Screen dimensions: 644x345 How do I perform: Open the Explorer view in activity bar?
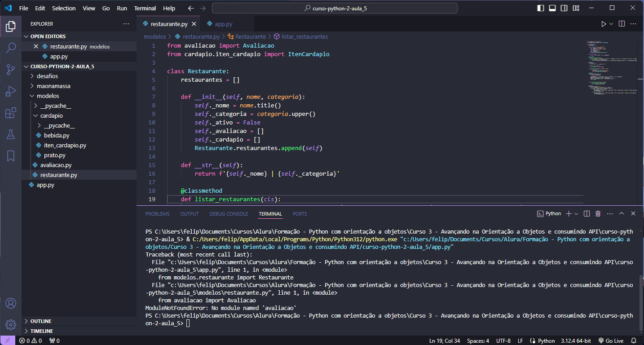point(11,27)
